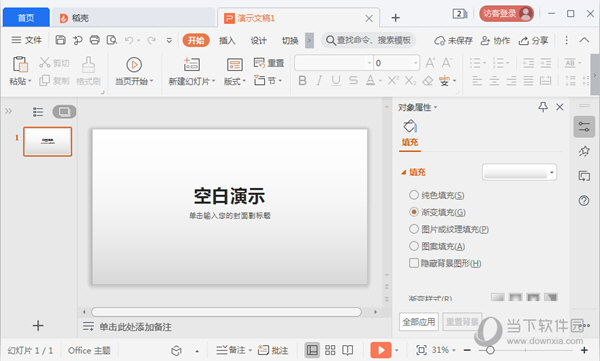Viewport: 600px width, 361px height.
Task: Adjust the zoom slider handle
Action: pyautogui.click(x=490, y=350)
